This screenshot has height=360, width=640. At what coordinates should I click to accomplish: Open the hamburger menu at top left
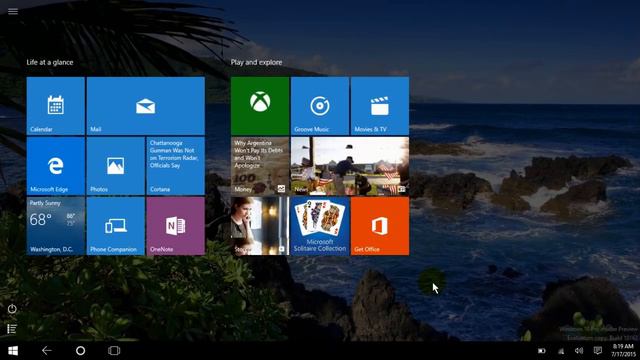13,11
